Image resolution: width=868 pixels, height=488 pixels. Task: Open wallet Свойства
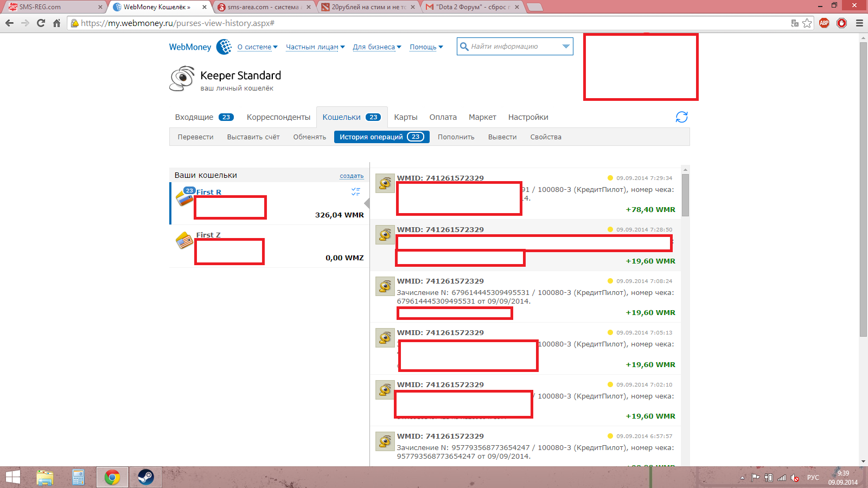(546, 137)
